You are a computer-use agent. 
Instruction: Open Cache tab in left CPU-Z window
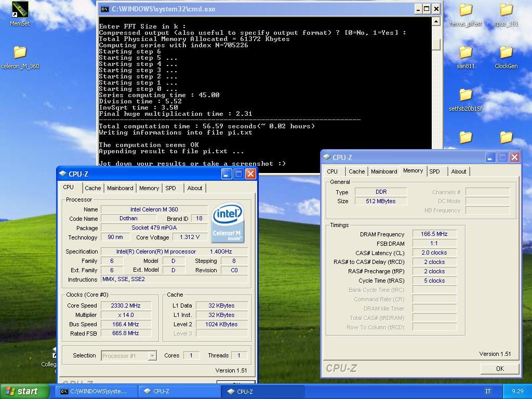pyautogui.click(x=92, y=188)
